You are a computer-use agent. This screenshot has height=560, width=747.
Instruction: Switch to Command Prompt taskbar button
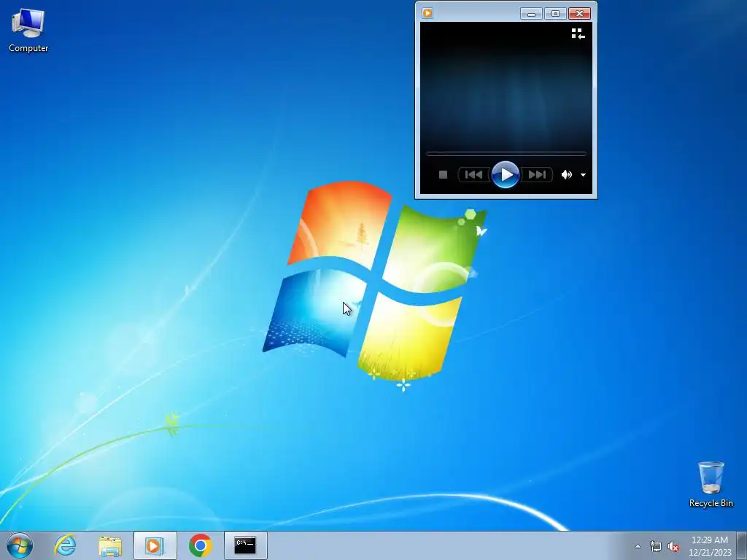(245, 545)
